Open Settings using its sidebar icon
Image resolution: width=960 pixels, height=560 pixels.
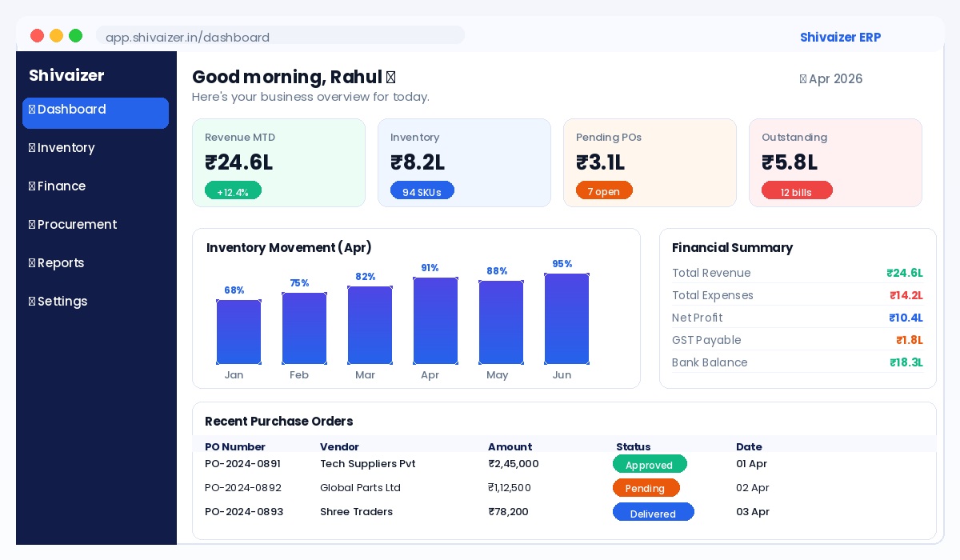(x=32, y=302)
